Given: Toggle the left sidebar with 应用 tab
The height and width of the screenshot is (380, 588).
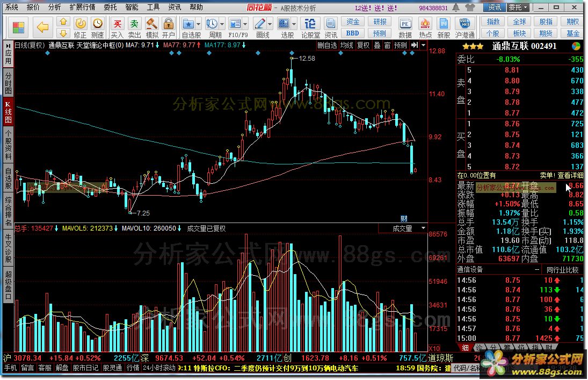Looking at the screenshot, I should point(8,54).
